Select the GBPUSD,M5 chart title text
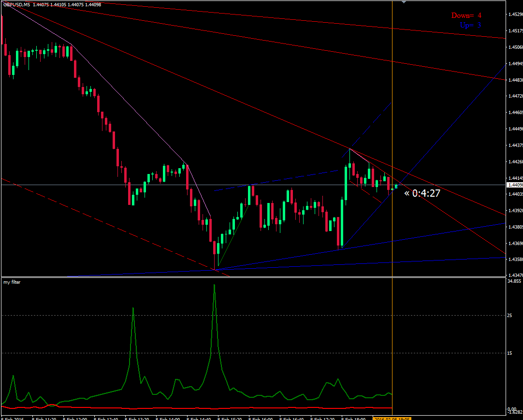This screenshot has width=523, height=420. 16,5
